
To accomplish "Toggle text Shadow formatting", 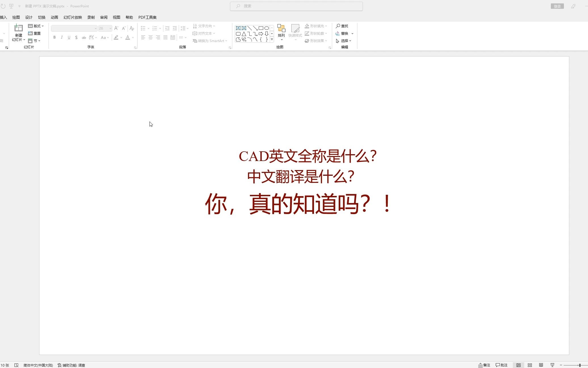I will coord(76,37).
